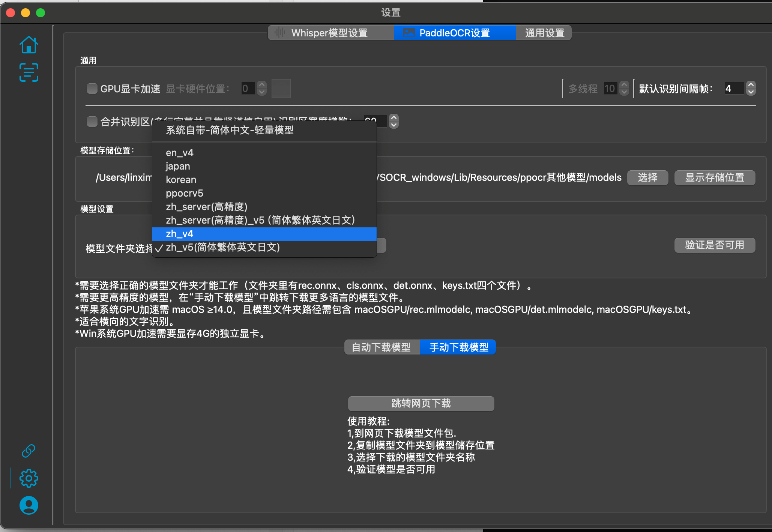772x532 pixels.
Task: Click the green zoom button of 设置 window
Action: [x=41, y=13]
